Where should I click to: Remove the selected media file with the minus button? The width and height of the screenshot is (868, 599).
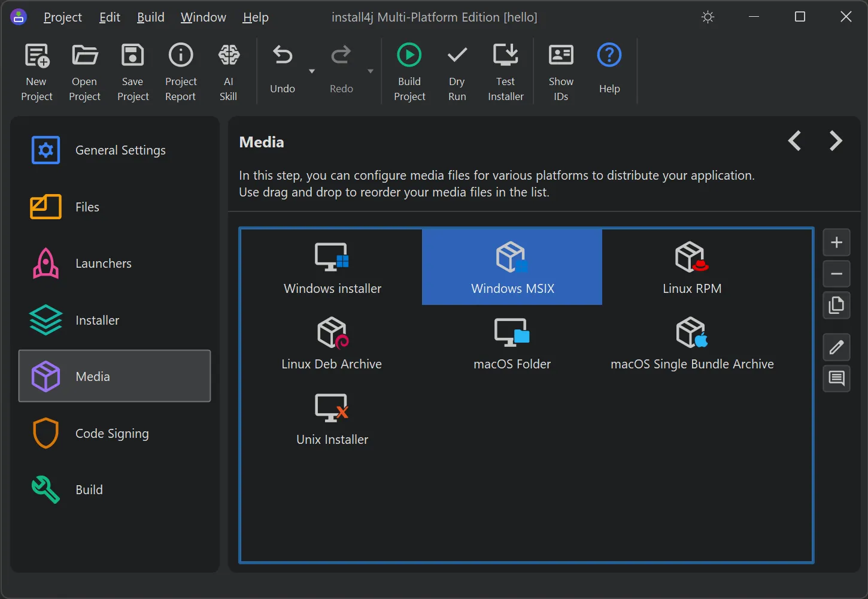tap(837, 274)
